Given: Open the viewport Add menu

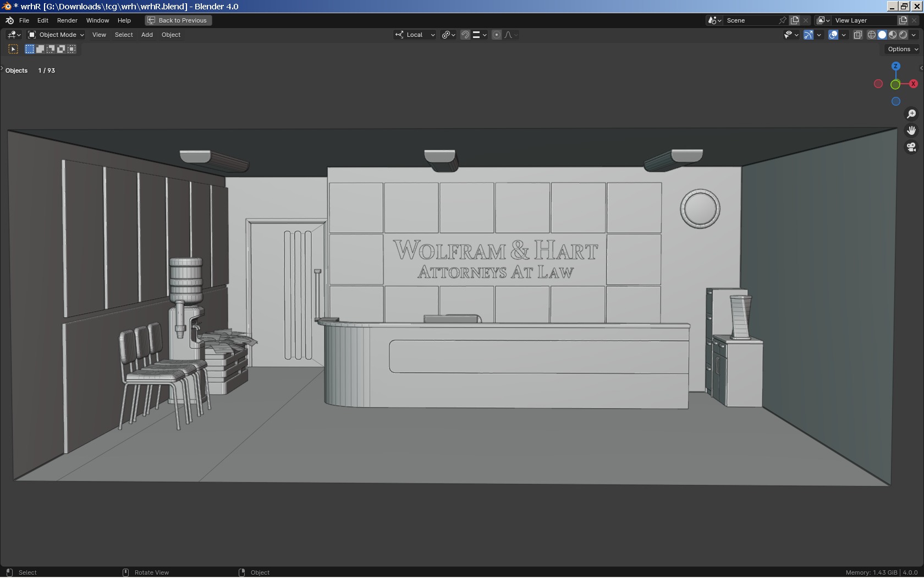Looking at the screenshot, I should [x=147, y=35].
